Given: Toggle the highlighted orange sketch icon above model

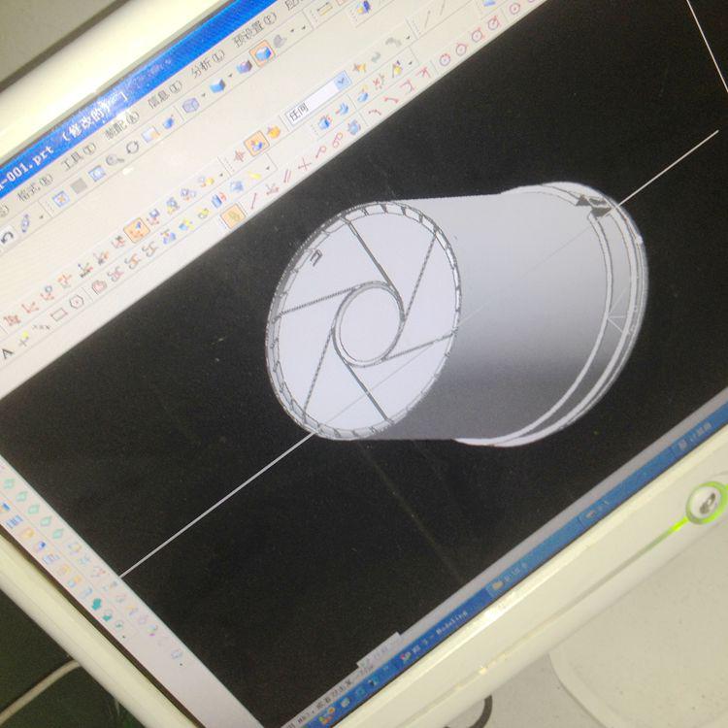Looking at the screenshot, I should (234, 216).
